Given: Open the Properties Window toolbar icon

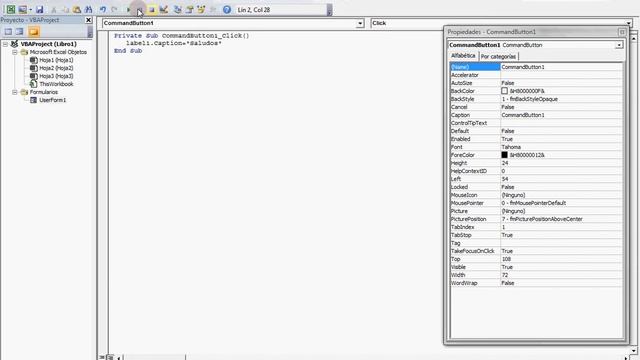Looking at the screenshot, I should coord(189,9).
